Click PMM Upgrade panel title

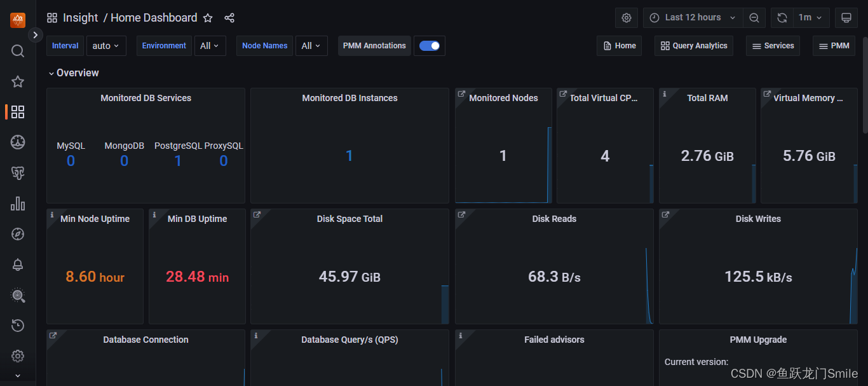click(758, 340)
